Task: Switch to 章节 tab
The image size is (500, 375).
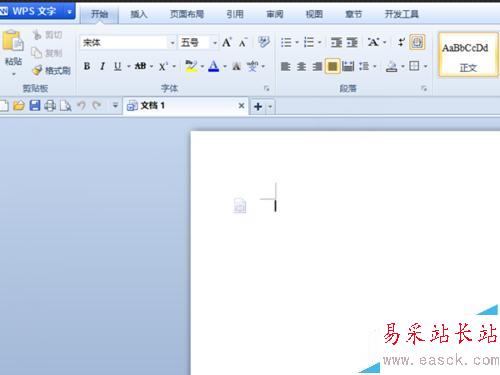Action: click(x=353, y=14)
